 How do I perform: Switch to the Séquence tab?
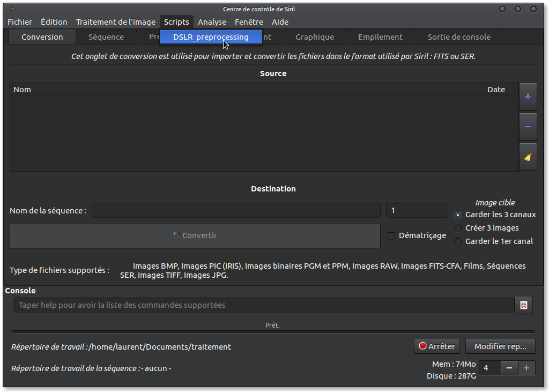tap(106, 37)
